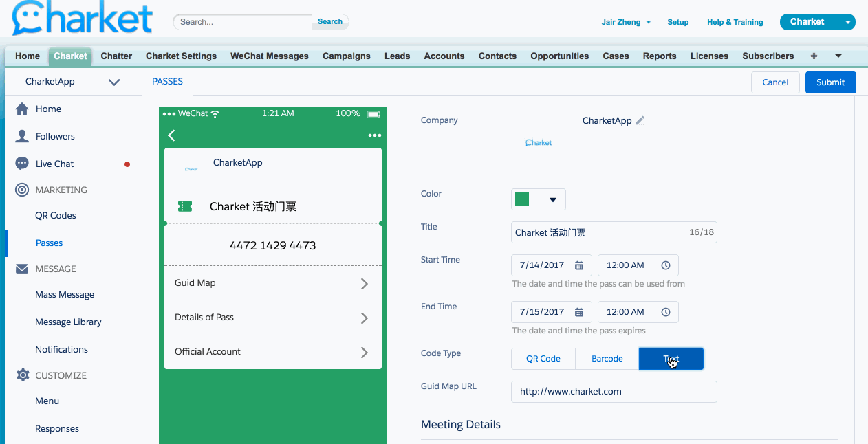This screenshot has height=444, width=868.
Task: Tap the three-dot menu in phone preview
Action: click(x=374, y=135)
